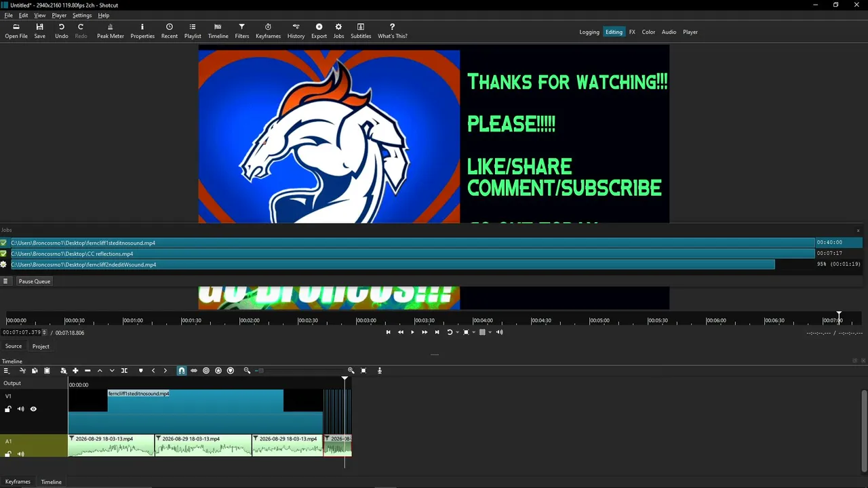The height and width of the screenshot is (488, 868).
Task: Open the View menu
Action: click(40, 15)
